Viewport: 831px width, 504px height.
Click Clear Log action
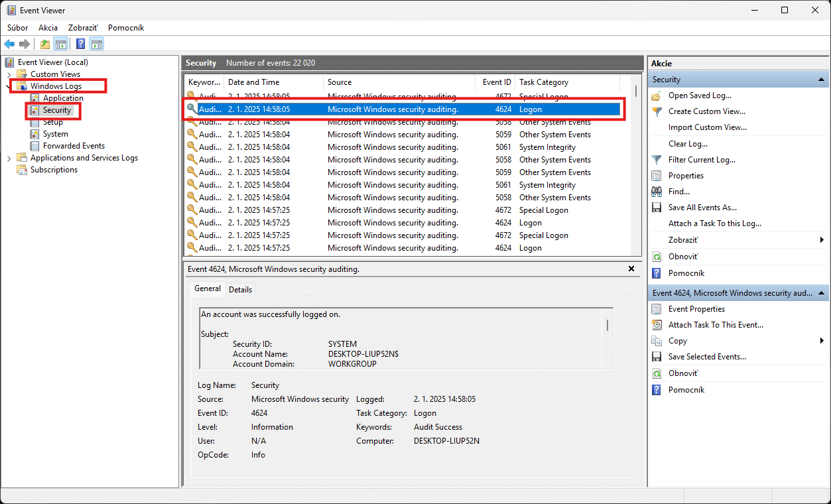688,144
